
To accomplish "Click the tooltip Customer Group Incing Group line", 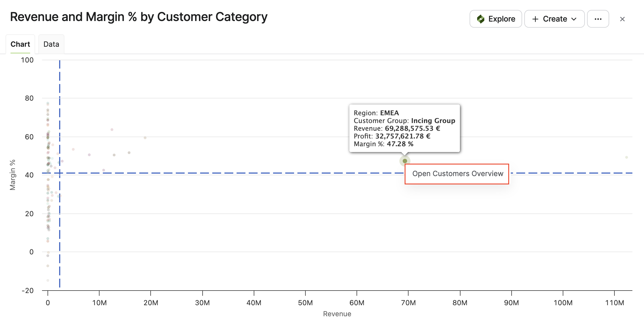I will [404, 121].
